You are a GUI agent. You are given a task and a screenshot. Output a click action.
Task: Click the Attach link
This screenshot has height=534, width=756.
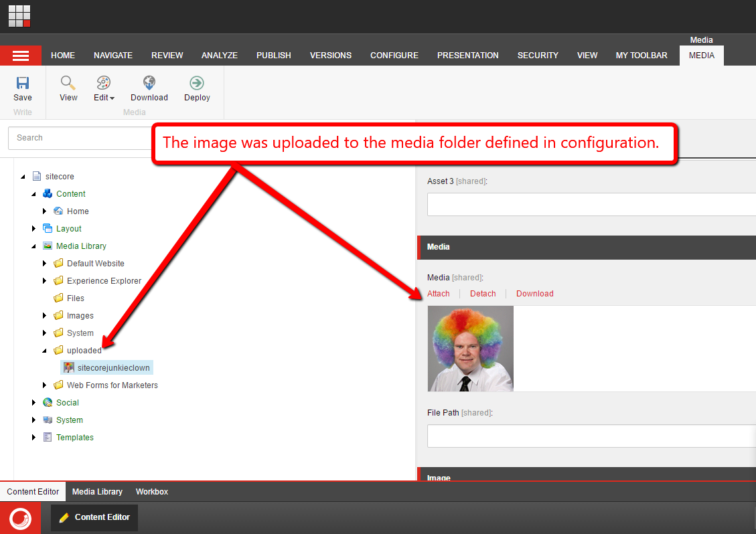[x=439, y=294]
